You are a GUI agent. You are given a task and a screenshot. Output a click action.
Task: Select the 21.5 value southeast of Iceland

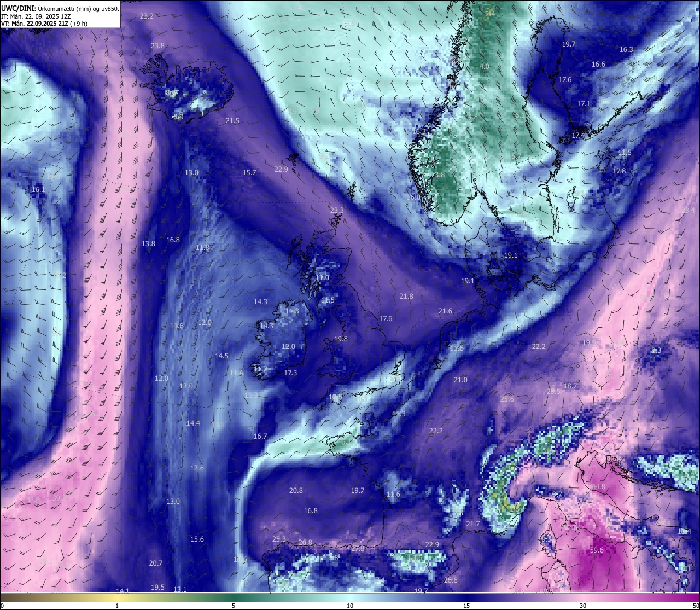(x=232, y=121)
